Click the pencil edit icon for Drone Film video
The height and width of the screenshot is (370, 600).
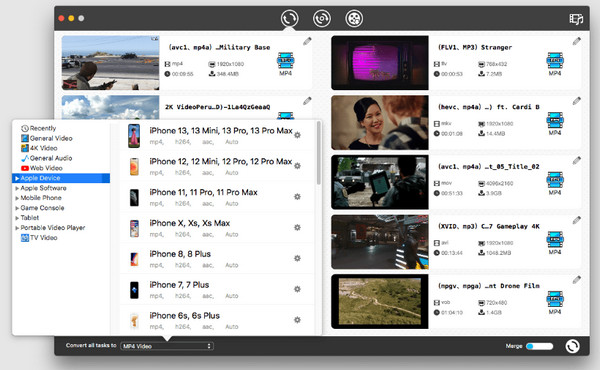click(x=577, y=280)
